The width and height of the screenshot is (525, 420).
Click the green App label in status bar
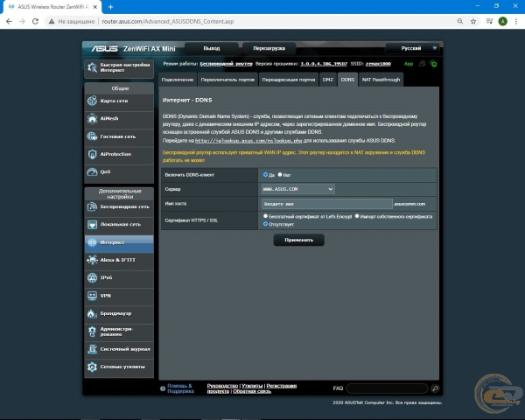tap(409, 64)
